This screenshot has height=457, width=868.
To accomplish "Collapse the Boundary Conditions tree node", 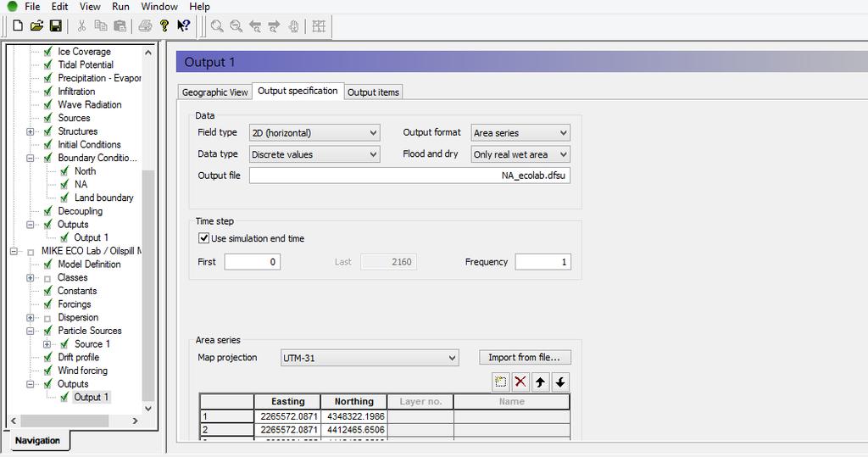I will (x=31, y=158).
